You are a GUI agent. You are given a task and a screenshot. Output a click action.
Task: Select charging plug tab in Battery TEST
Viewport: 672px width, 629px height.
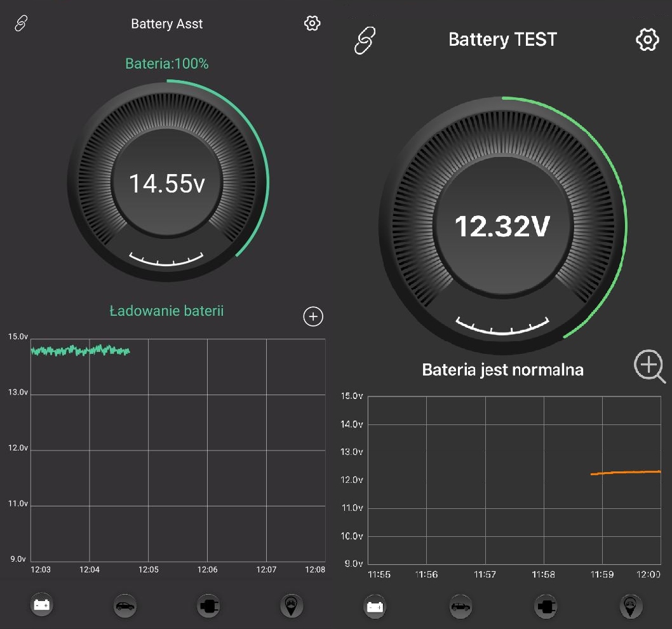pos(546,607)
